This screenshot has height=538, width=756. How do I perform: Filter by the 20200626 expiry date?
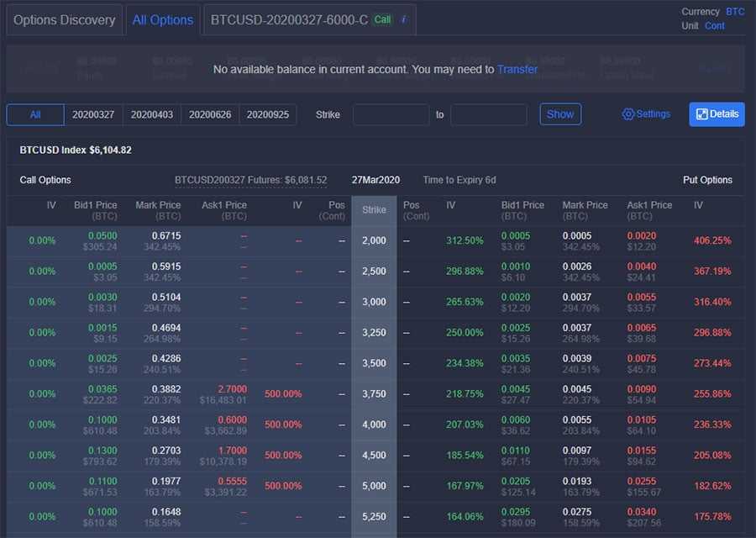point(209,114)
